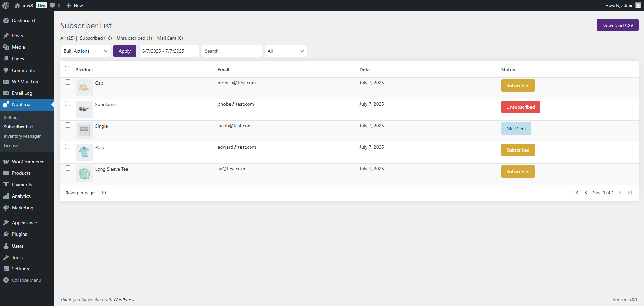Open the Bulk Actions dropdown
Image resolution: width=644 pixels, height=306 pixels.
point(86,51)
